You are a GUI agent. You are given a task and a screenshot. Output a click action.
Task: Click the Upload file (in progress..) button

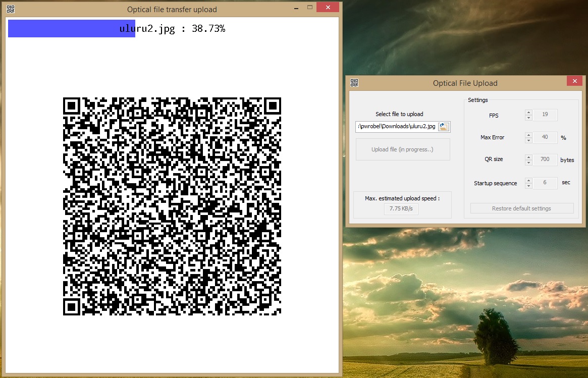[403, 149]
